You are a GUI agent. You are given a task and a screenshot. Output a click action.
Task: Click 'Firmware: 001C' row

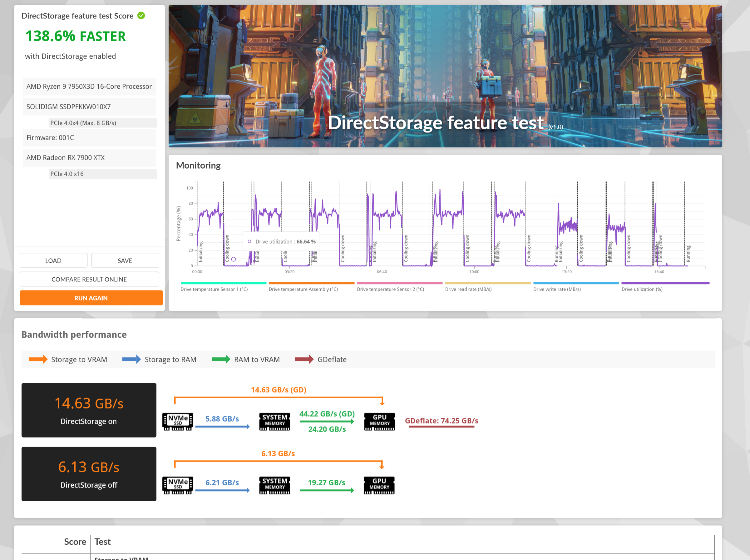coord(90,138)
